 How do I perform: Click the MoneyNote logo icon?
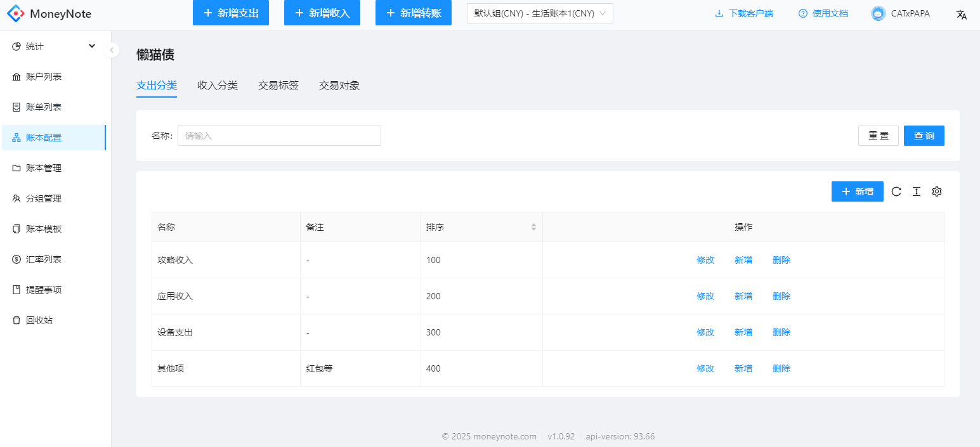click(16, 13)
